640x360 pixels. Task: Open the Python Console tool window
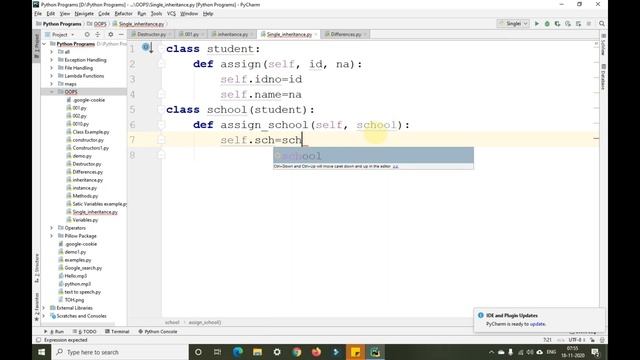click(158, 331)
